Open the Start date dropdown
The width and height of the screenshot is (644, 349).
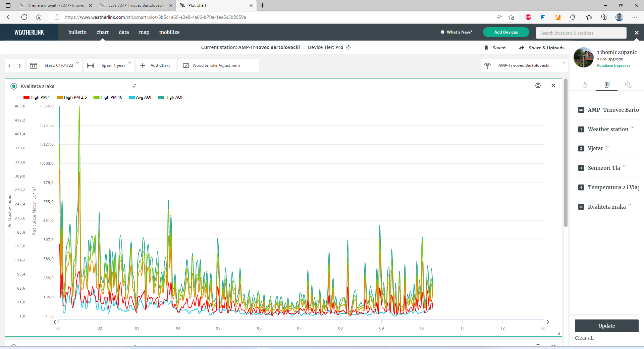point(62,65)
